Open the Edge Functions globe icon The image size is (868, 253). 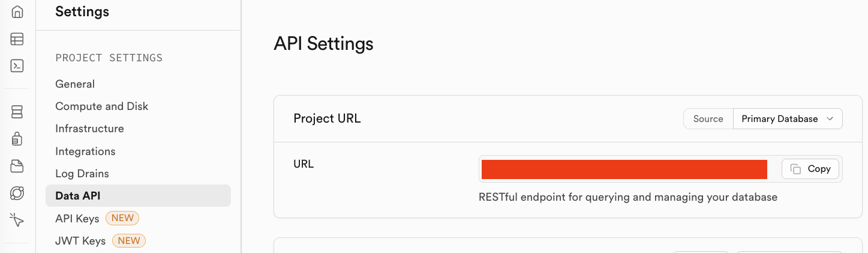[17, 193]
